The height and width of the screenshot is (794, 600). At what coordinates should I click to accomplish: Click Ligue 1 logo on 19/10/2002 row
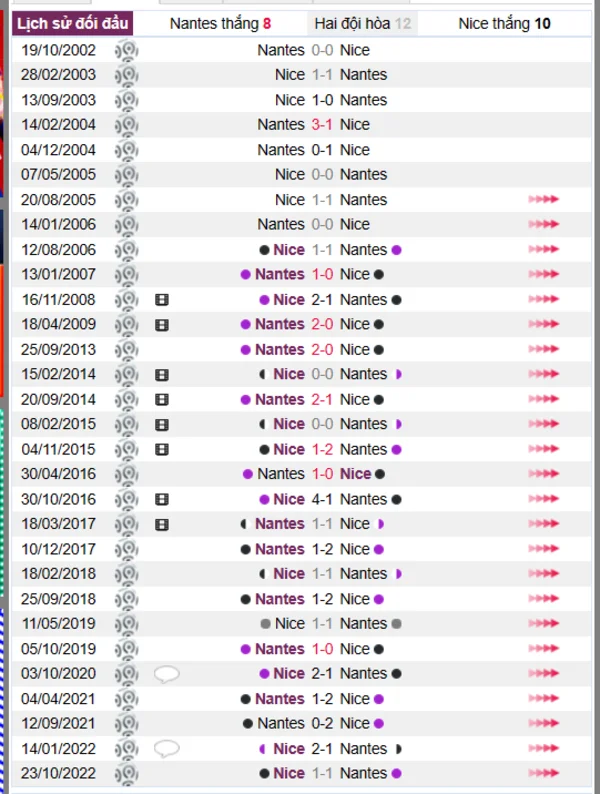point(127,50)
